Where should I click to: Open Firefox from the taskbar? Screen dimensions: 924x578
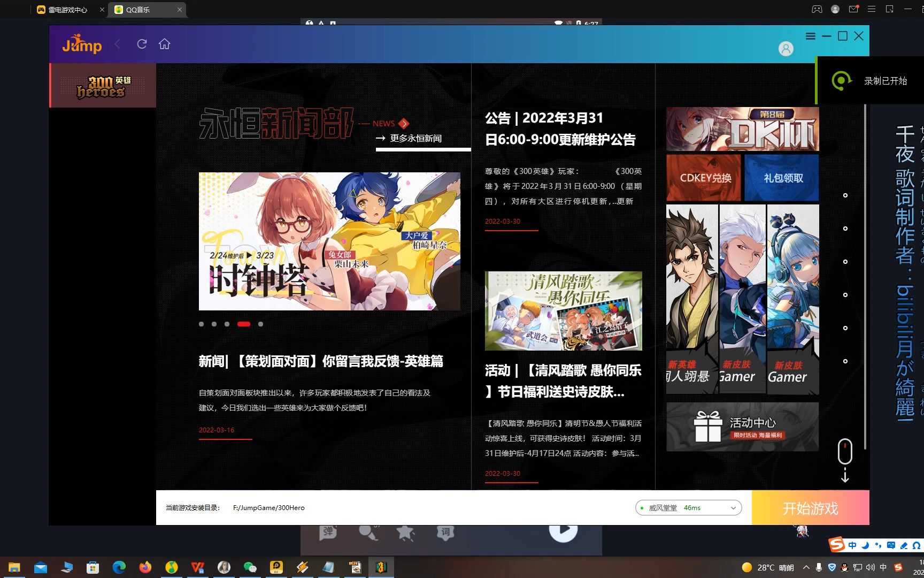[x=145, y=567]
